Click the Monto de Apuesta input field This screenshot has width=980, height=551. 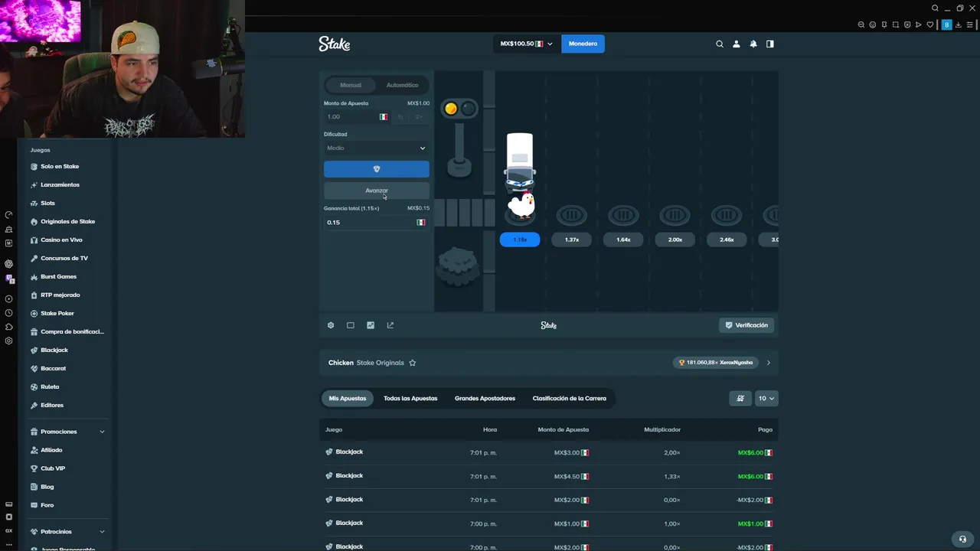pos(357,116)
